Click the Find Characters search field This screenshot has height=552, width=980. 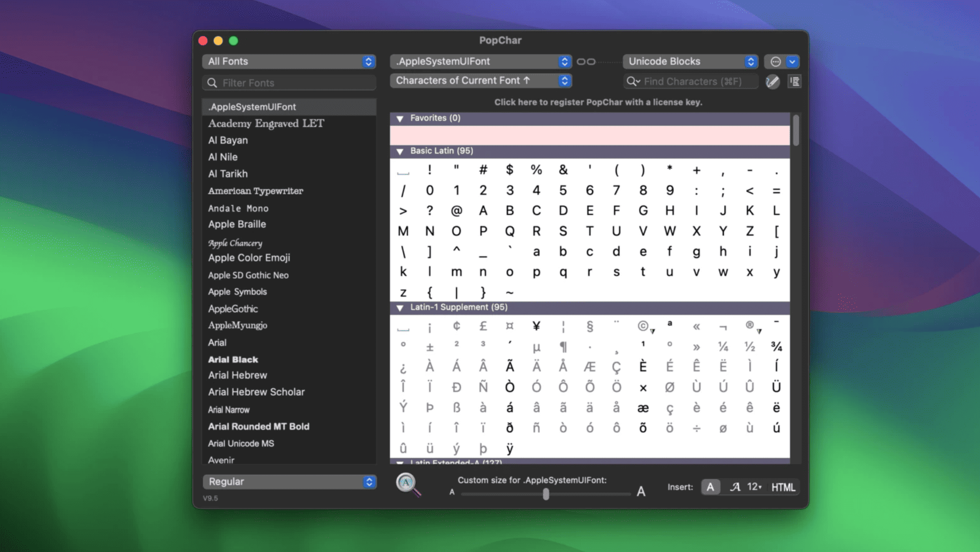[x=690, y=81]
